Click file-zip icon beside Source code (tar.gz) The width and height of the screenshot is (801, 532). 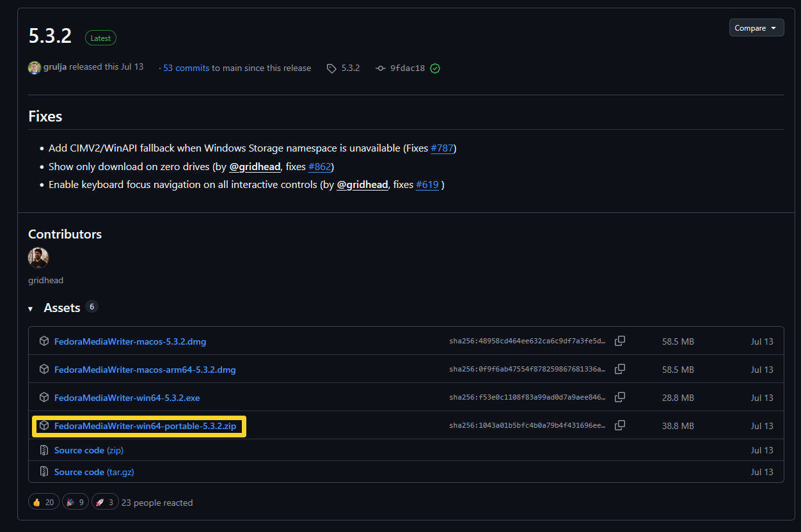44,472
